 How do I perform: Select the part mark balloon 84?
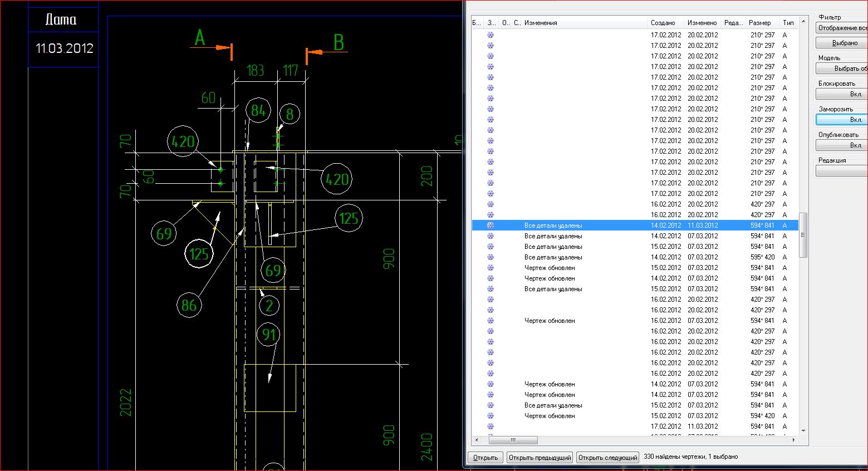click(258, 111)
